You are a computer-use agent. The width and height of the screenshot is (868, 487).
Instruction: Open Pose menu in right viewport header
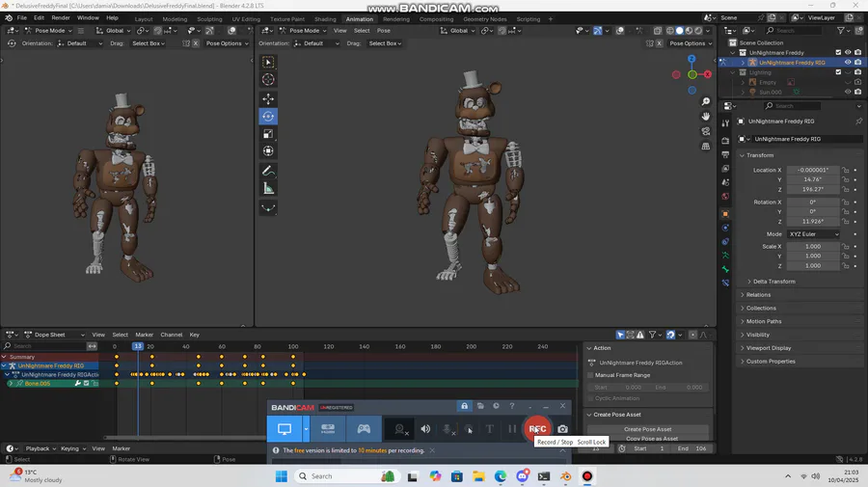(x=384, y=31)
